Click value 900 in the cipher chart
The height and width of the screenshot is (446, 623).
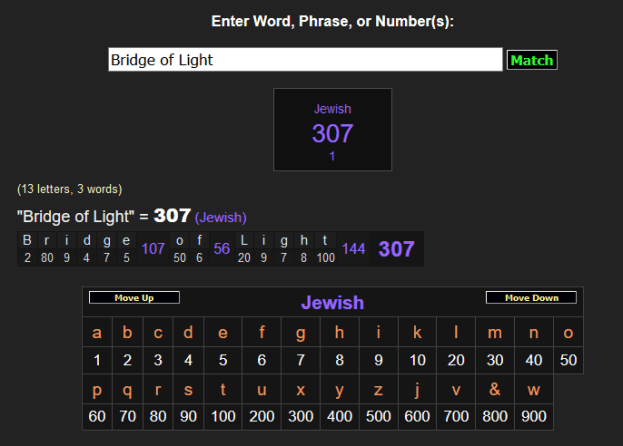click(532, 417)
